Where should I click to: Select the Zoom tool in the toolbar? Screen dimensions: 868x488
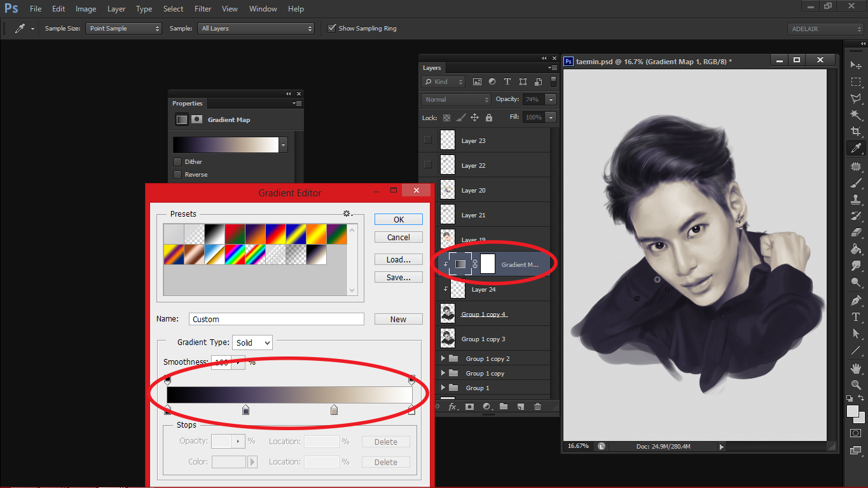[856, 384]
